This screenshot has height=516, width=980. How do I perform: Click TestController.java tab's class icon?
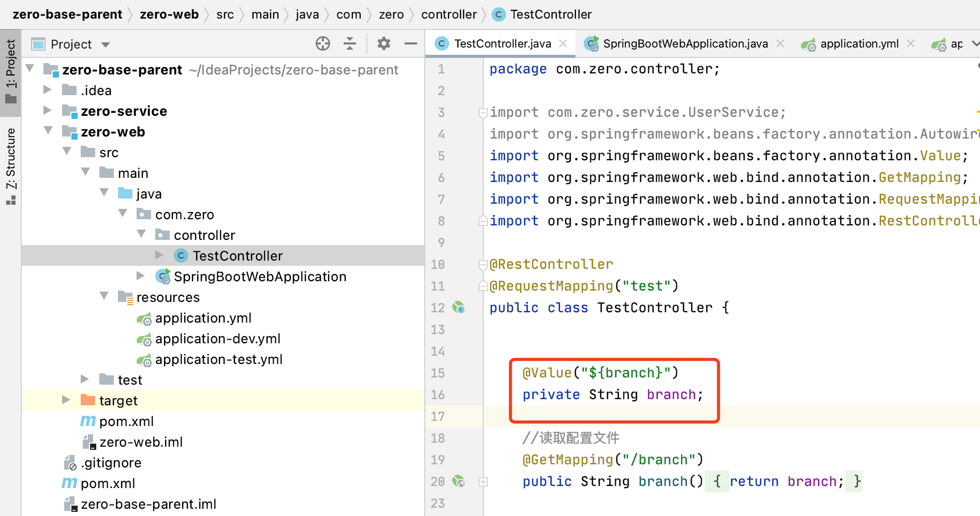pyautogui.click(x=441, y=44)
